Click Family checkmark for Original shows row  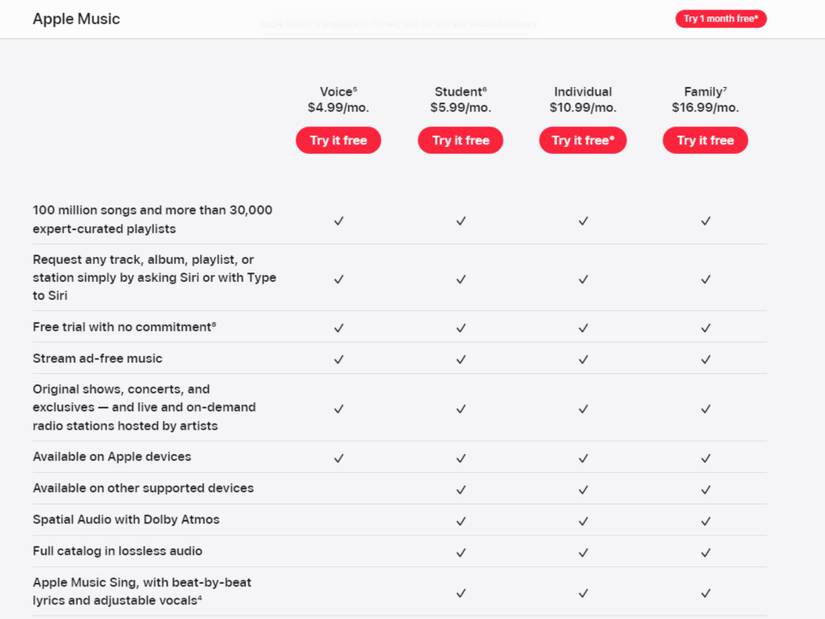pos(706,409)
